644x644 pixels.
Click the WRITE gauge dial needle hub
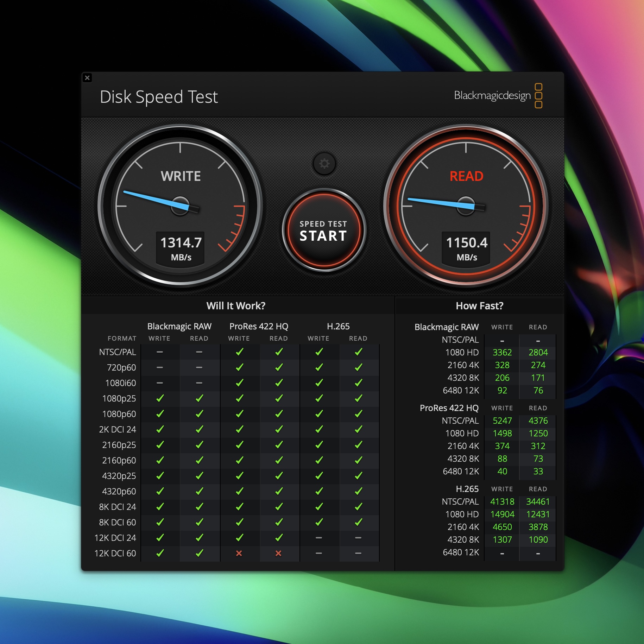[180, 206]
